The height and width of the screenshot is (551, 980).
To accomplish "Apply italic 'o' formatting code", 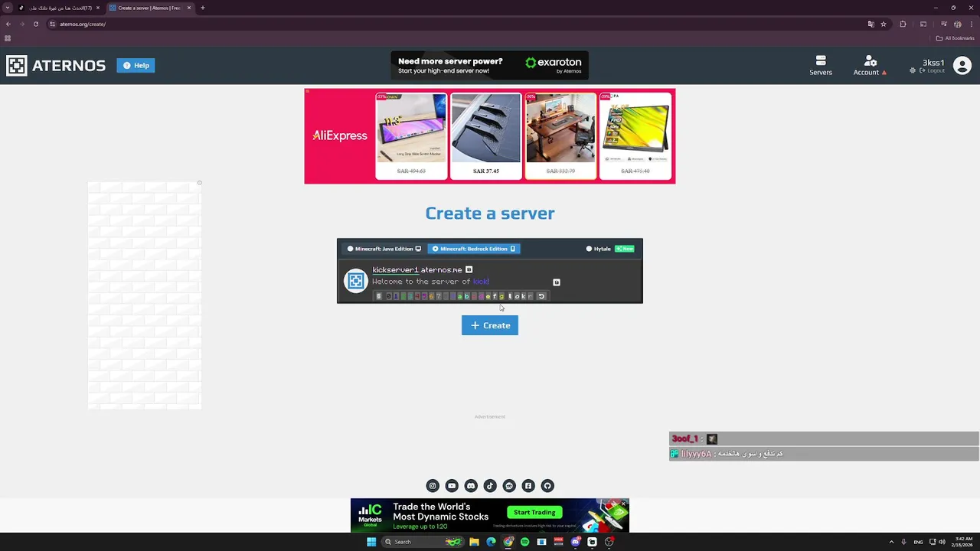I will [x=518, y=296].
